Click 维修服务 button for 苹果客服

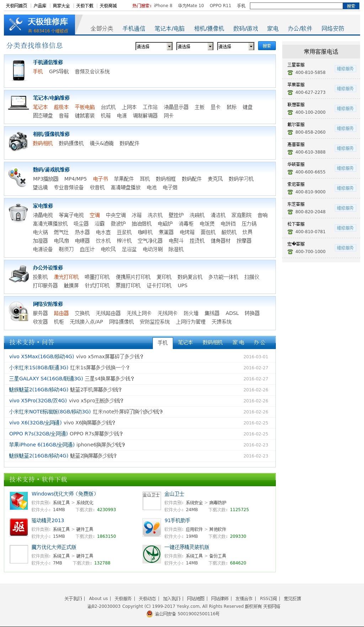tap(345, 89)
